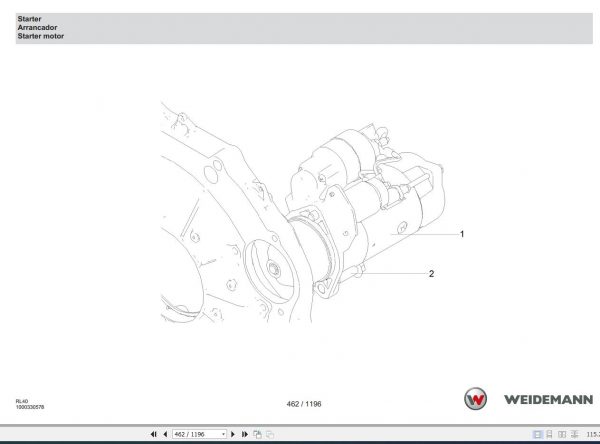Go to the first page
This screenshot has width=600, height=444.
click(x=153, y=434)
